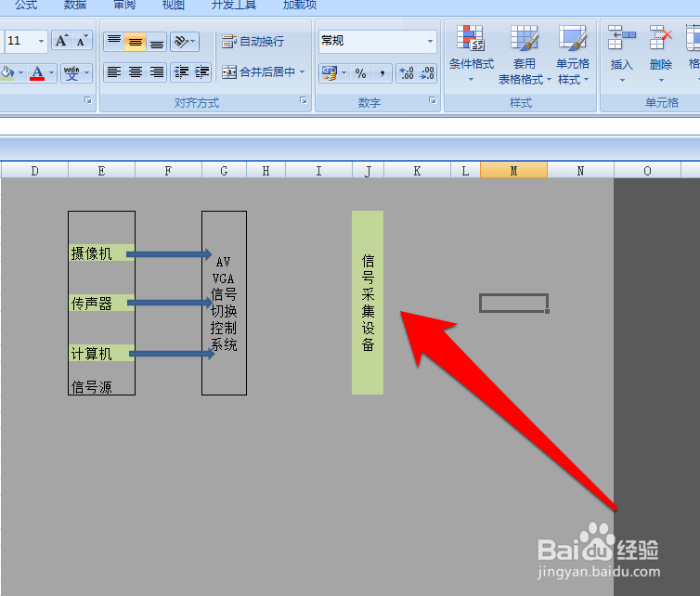Align text left
The height and width of the screenshot is (596, 700).
tap(114, 71)
